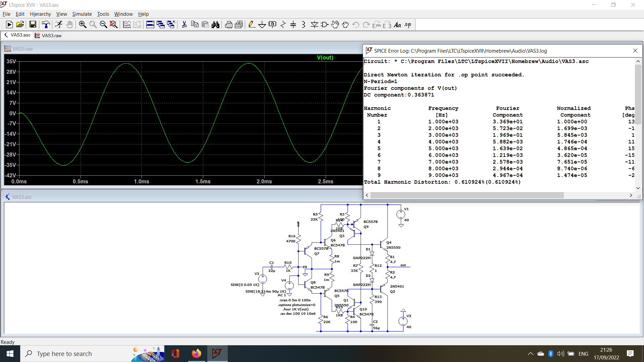The height and width of the screenshot is (362, 644).
Task: Click the error log vertical scrollbar up arrow
Action: (x=638, y=61)
